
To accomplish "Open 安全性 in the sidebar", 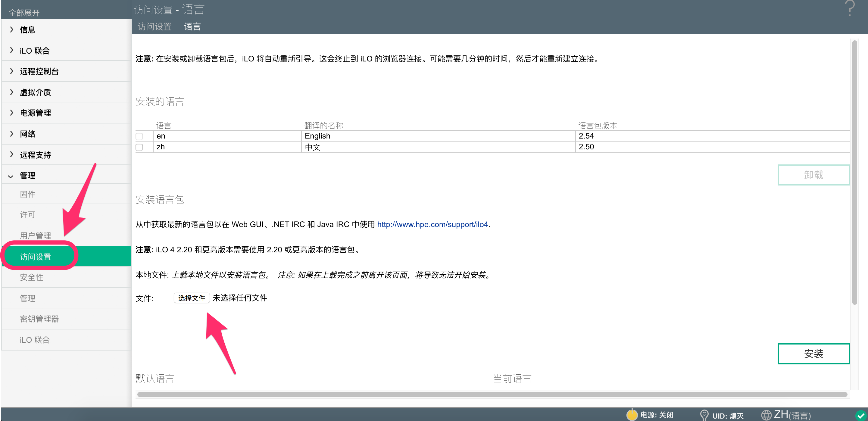I will click(x=66, y=277).
